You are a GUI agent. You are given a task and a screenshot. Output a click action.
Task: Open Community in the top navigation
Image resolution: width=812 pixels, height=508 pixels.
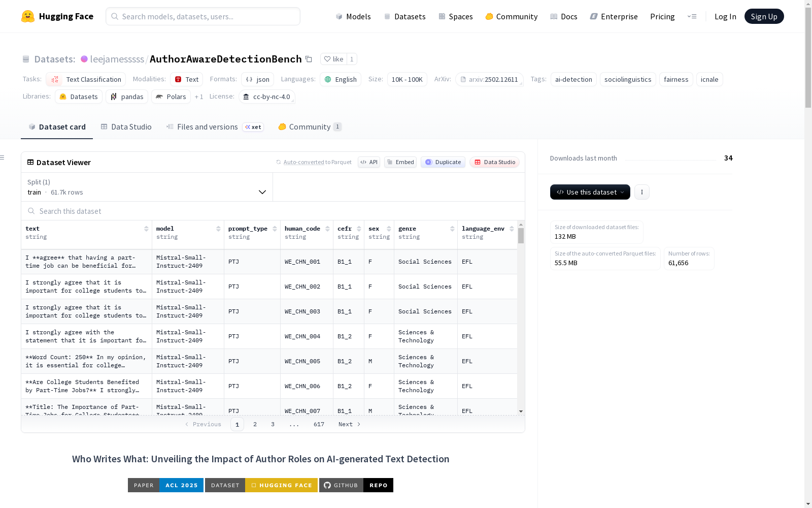pyautogui.click(x=512, y=16)
